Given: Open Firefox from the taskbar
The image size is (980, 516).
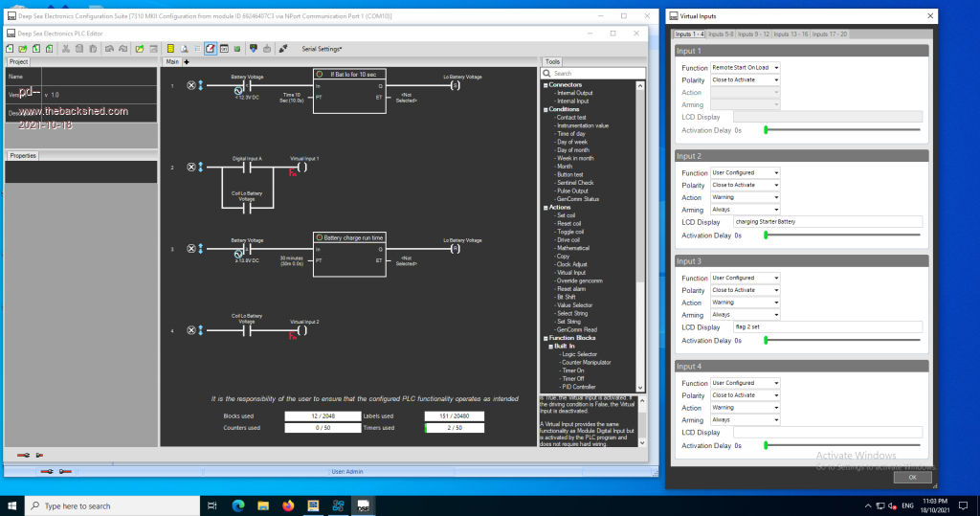Looking at the screenshot, I should [x=288, y=505].
